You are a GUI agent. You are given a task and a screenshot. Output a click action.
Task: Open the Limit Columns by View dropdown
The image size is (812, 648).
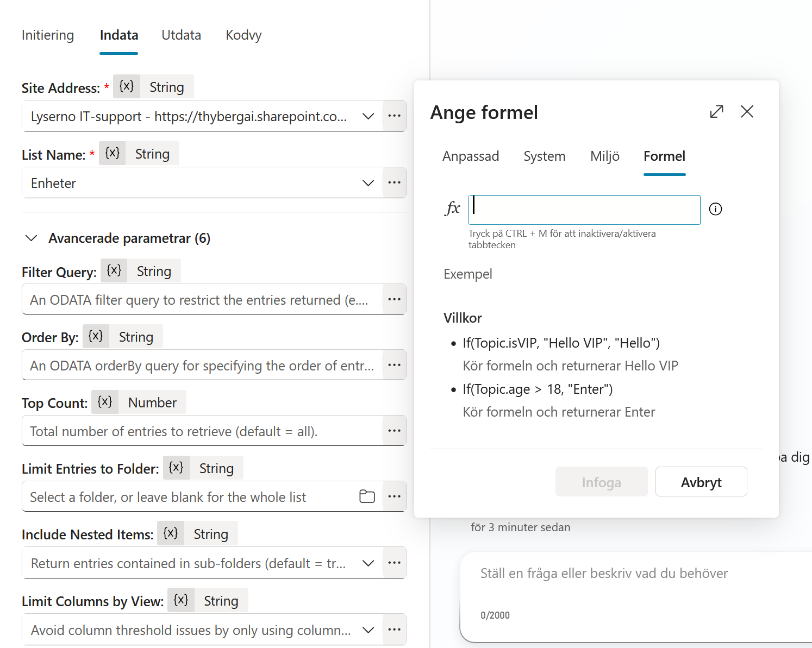pos(368,630)
